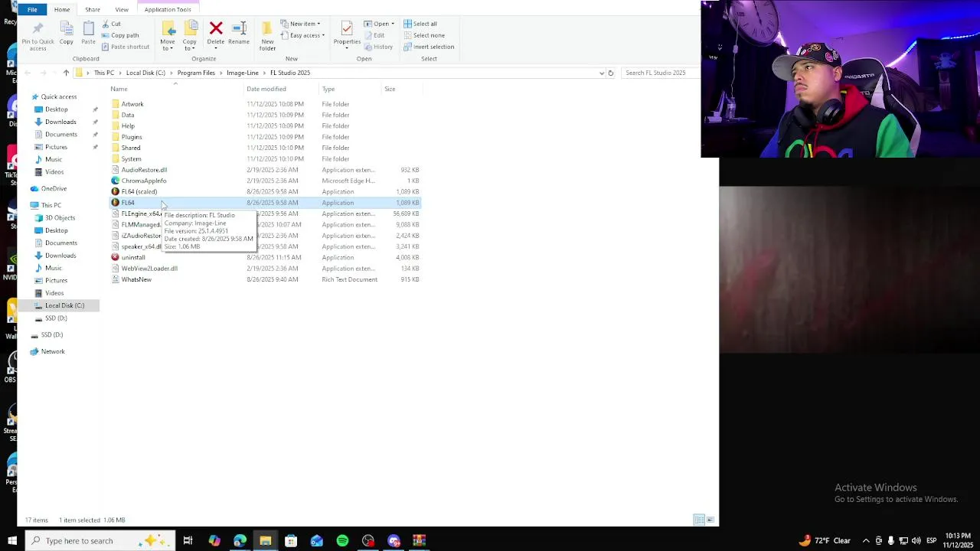Sort by Name column header
Viewport: 980px width, 551px height.
(x=119, y=89)
